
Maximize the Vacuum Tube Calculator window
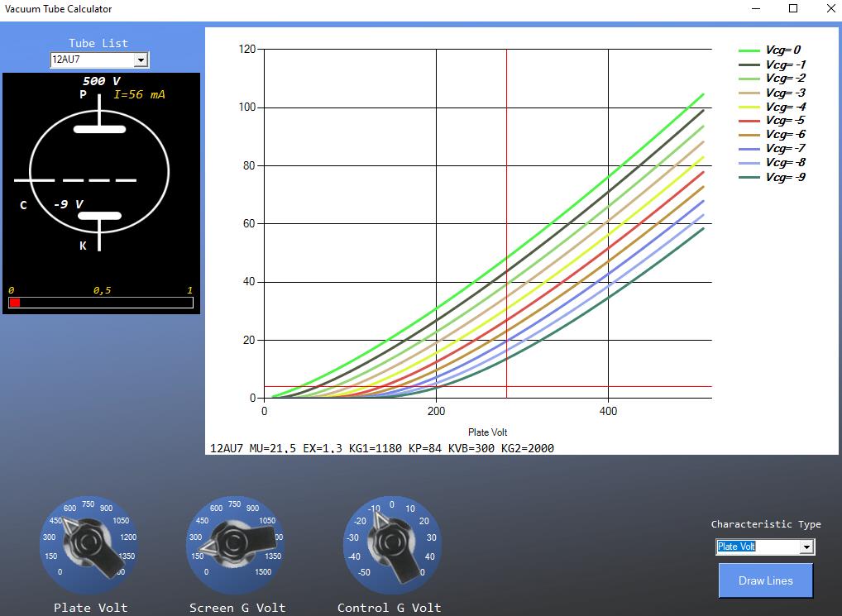793,8
